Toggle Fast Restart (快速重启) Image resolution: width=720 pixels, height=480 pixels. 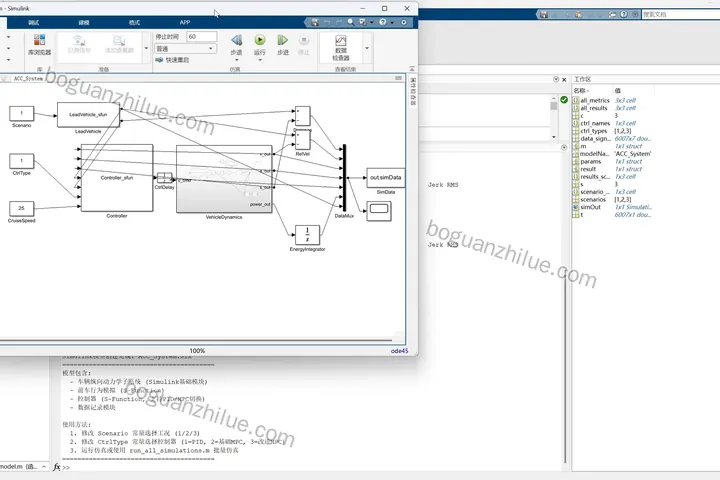(172, 60)
